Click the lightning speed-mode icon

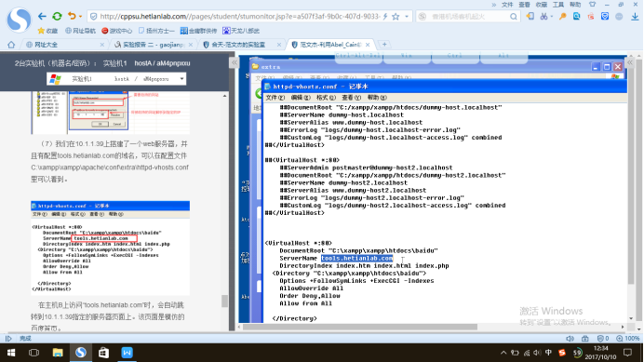(385, 17)
